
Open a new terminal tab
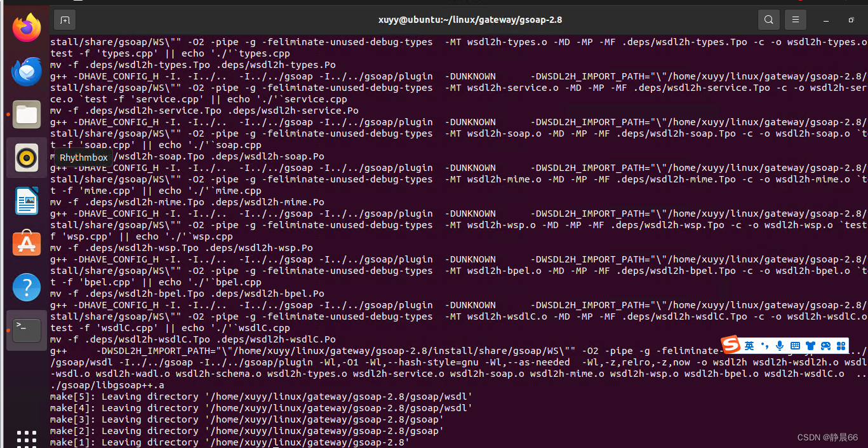[64, 20]
